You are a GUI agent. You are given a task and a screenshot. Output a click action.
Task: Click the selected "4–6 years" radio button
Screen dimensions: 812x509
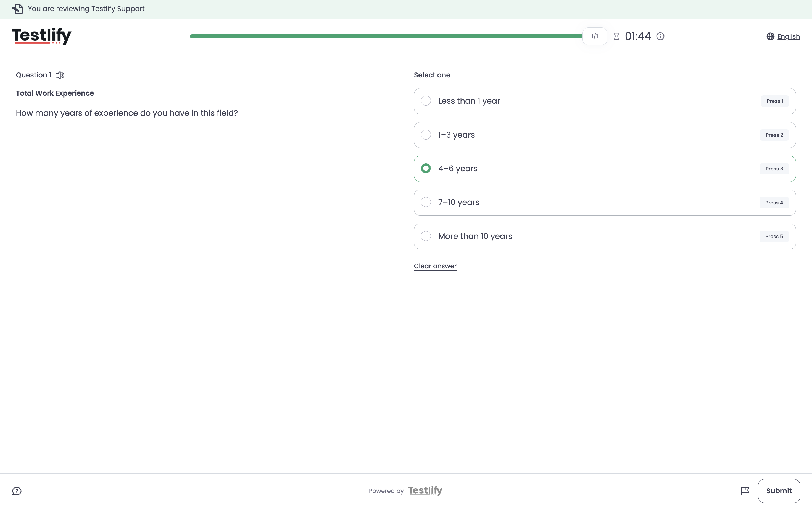(x=426, y=168)
